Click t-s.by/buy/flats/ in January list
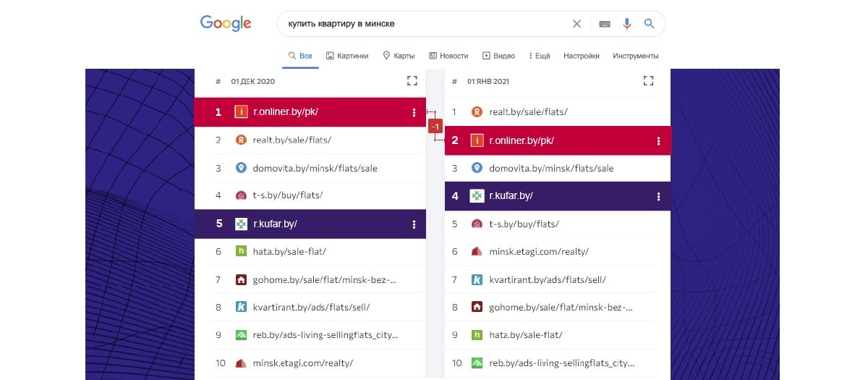 [524, 224]
